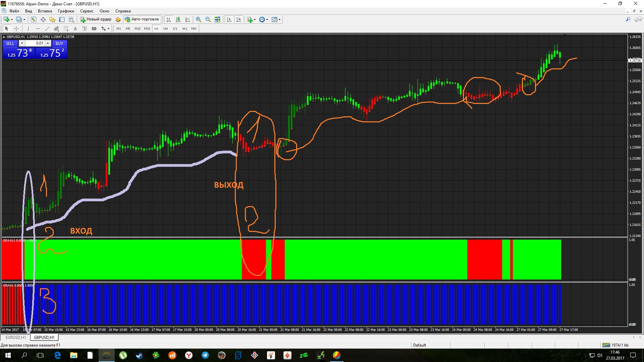Collapse the one-click trading panel triangle

(x=4, y=37)
